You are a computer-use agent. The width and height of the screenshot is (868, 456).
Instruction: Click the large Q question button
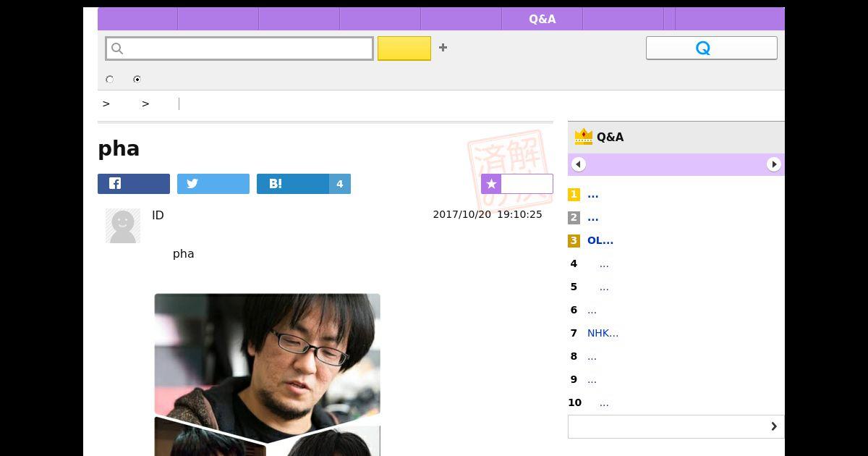coord(712,48)
